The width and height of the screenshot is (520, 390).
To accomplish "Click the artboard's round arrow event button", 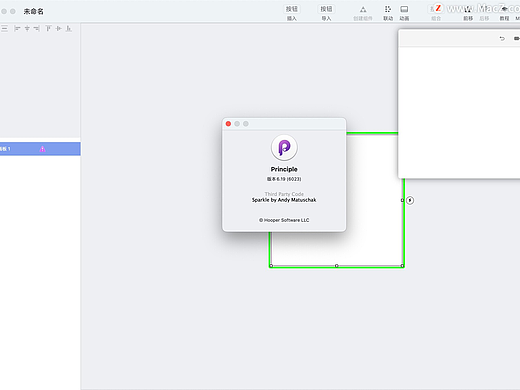I will point(410,200).
